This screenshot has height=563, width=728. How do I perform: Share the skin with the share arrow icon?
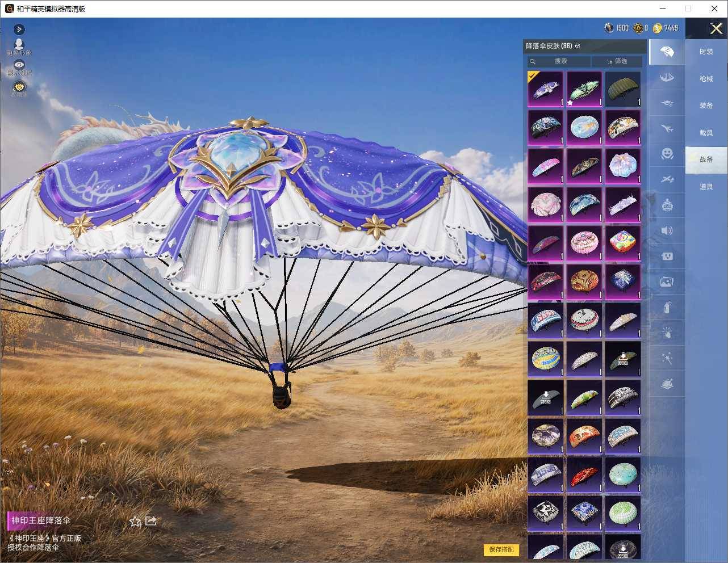[151, 520]
